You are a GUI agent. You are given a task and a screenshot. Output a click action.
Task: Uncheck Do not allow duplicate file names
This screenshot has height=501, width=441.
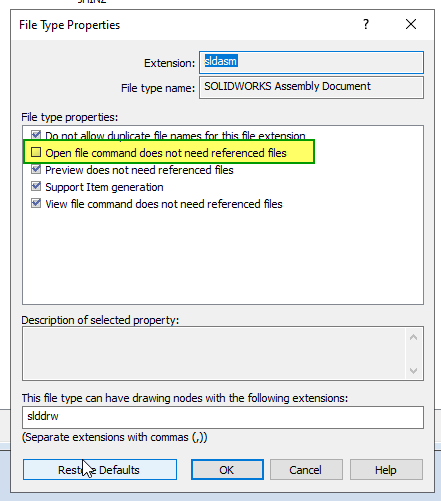tap(36, 135)
